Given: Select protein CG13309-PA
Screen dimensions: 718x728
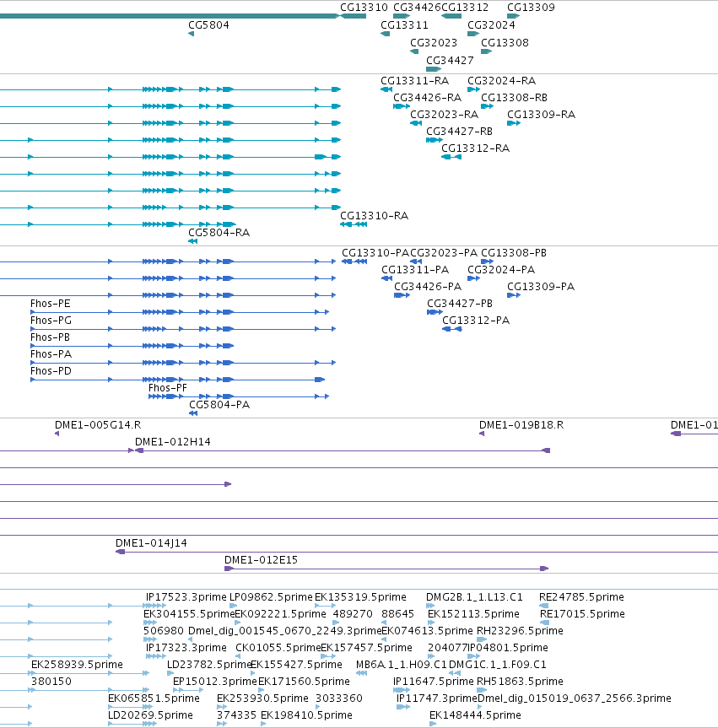Looking at the screenshot, I should 541,287.
